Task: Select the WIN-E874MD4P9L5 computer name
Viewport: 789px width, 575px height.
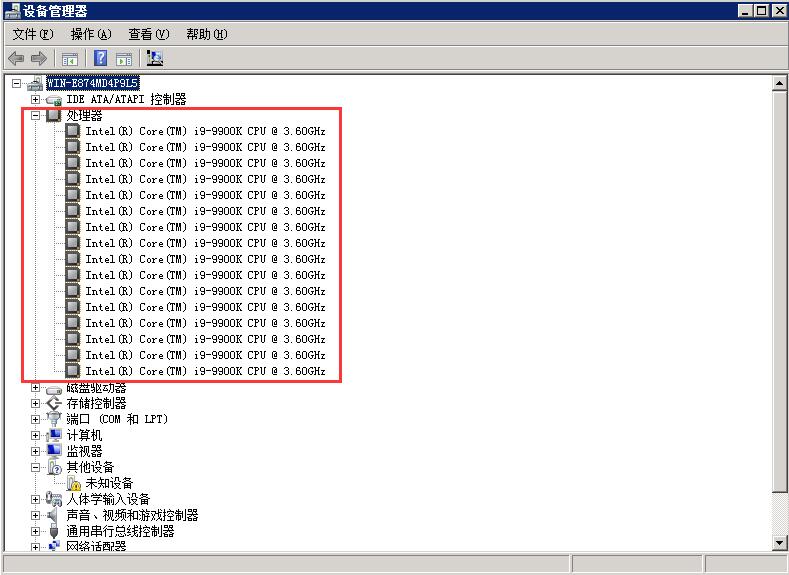Action: point(93,83)
